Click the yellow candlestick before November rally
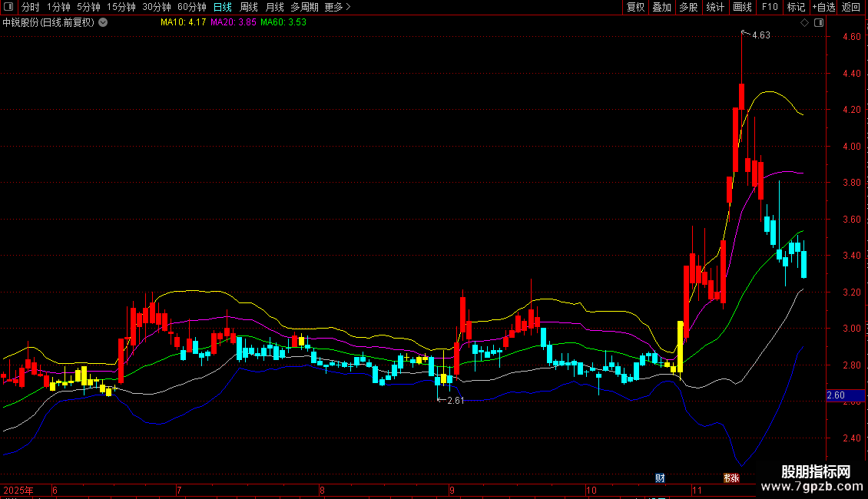This screenshot has height=499, width=868. point(681,346)
